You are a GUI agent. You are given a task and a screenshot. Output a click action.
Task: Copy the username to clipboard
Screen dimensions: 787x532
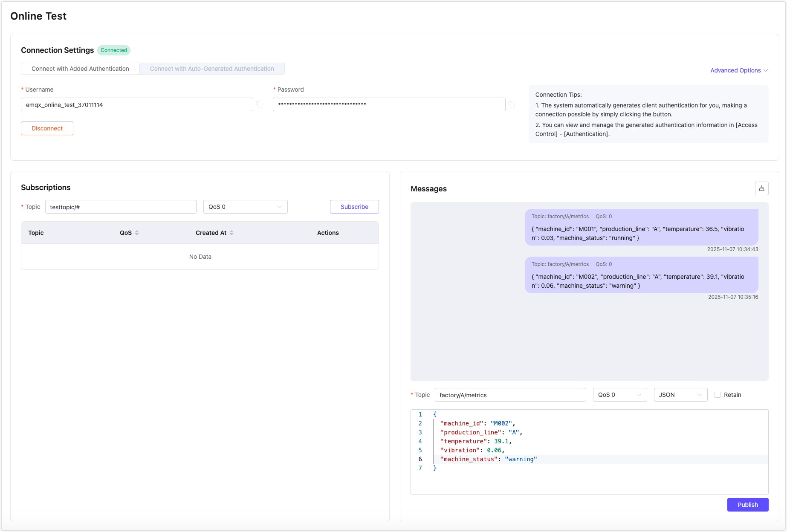coord(260,104)
